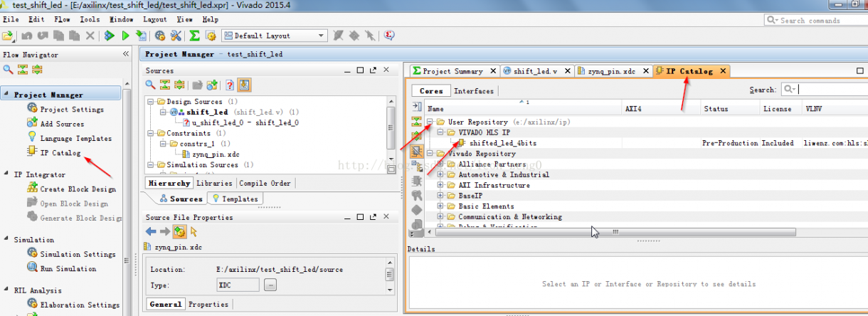Expand the Alliance Partners folder
This screenshot has width=868, height=316.
[x=441, y=164]
